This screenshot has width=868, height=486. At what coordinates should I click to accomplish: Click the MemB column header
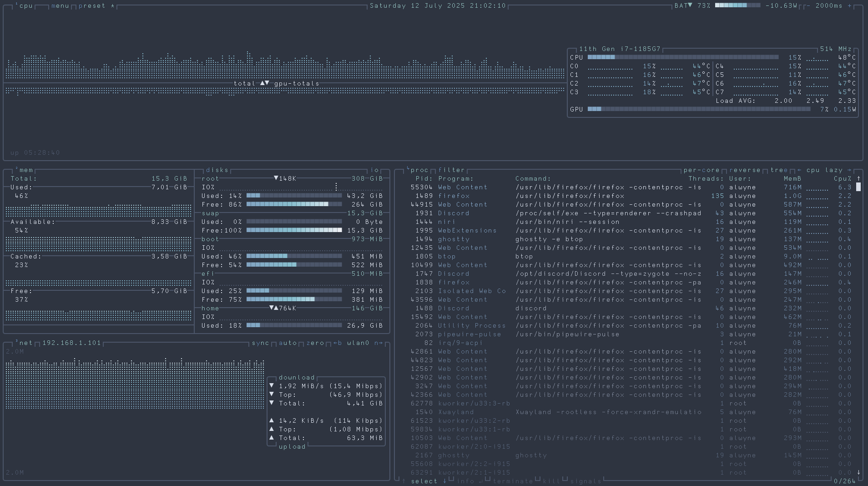pyautogui.click(x=792, y=178)
